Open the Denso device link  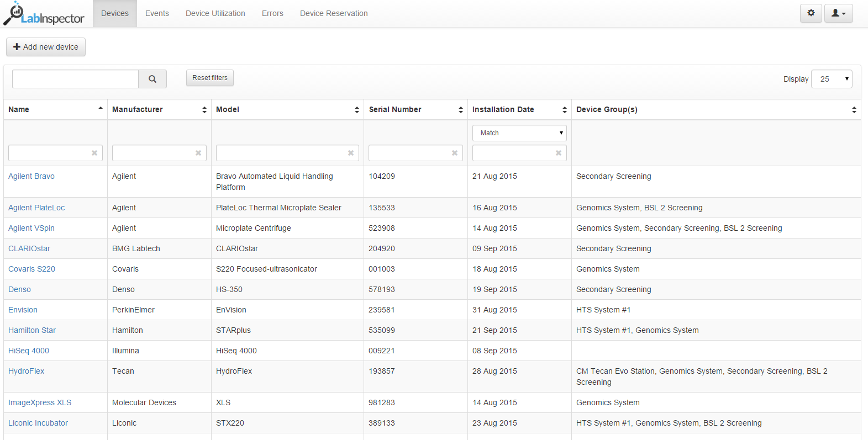(x=19, y=289)
